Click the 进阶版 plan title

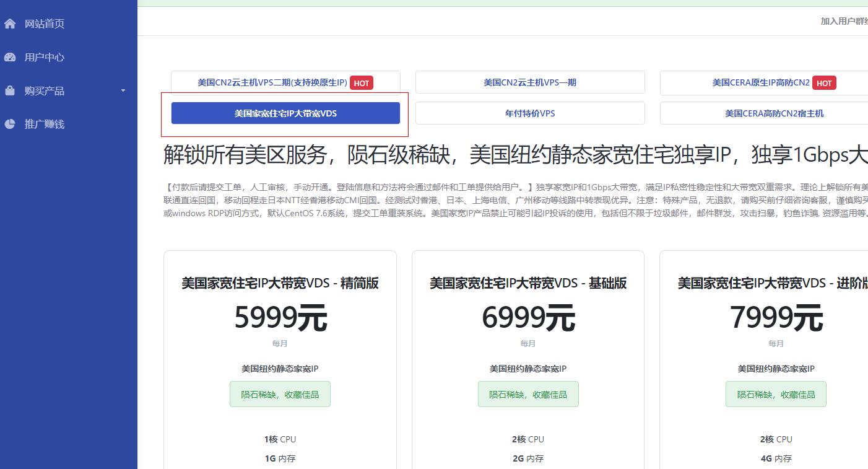pos(773,283)
